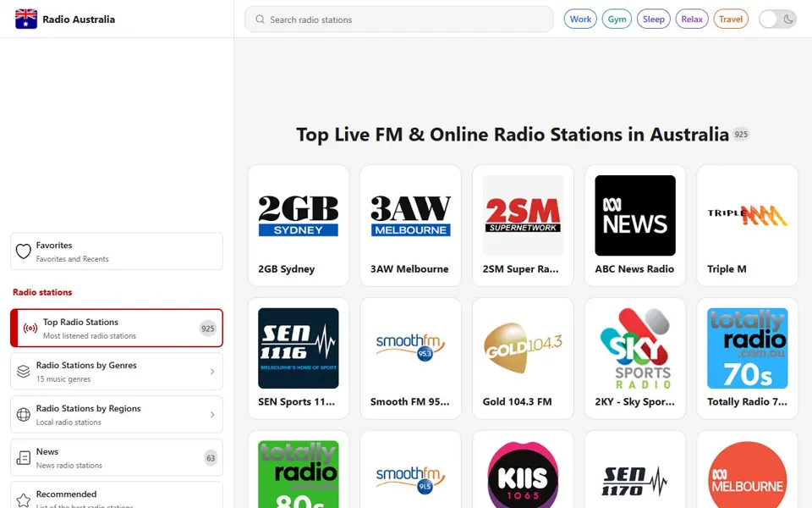Click the ABC News Radio station name

634,269
